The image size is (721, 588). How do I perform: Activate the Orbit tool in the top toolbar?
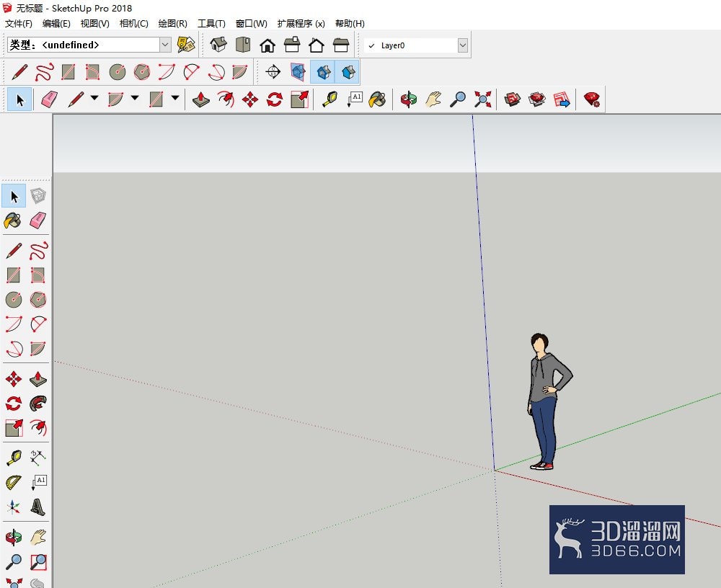pyautogui.click(x=408, y=99)
